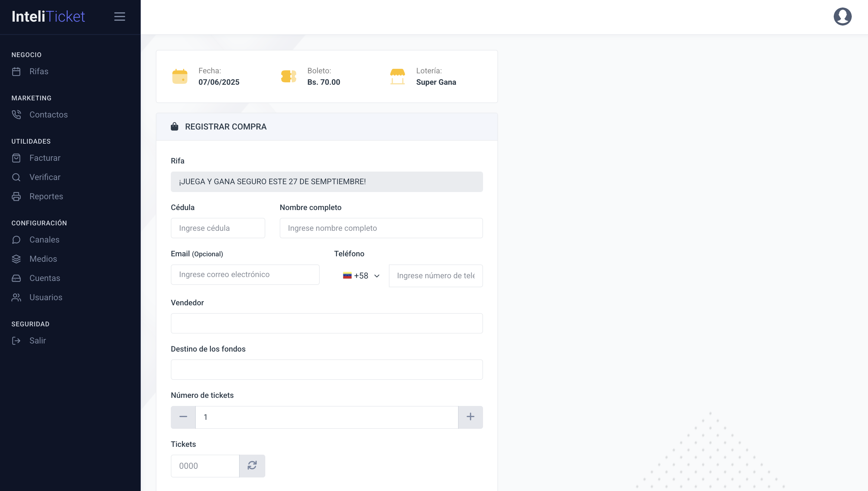
Task: Focus the Cédula input field
Action: click(x=218, y=228)
